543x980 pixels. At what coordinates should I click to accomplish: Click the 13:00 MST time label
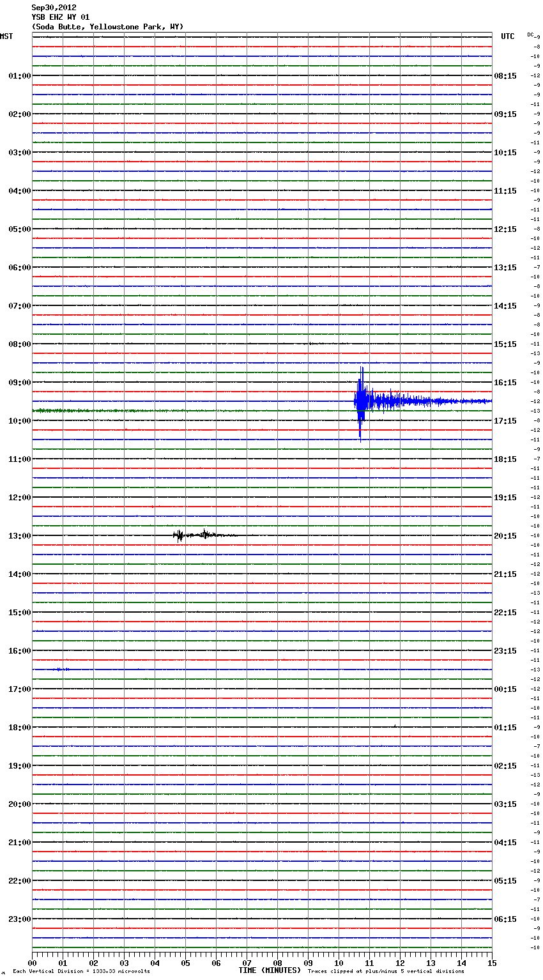click(x=19, y=536)
